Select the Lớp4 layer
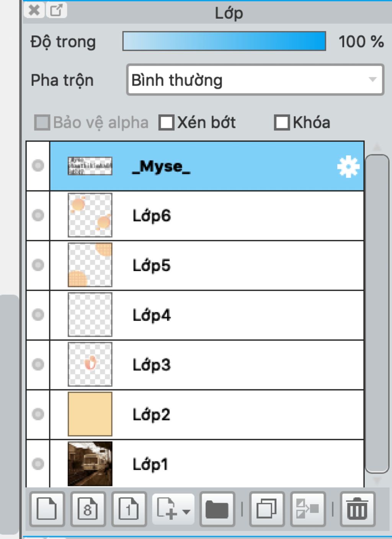This screenshot has width=392, height=539. (207, 315)
